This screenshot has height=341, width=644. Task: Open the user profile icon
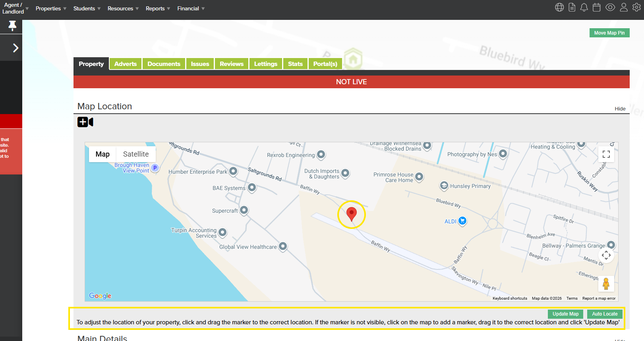click(x=624, y=8)
